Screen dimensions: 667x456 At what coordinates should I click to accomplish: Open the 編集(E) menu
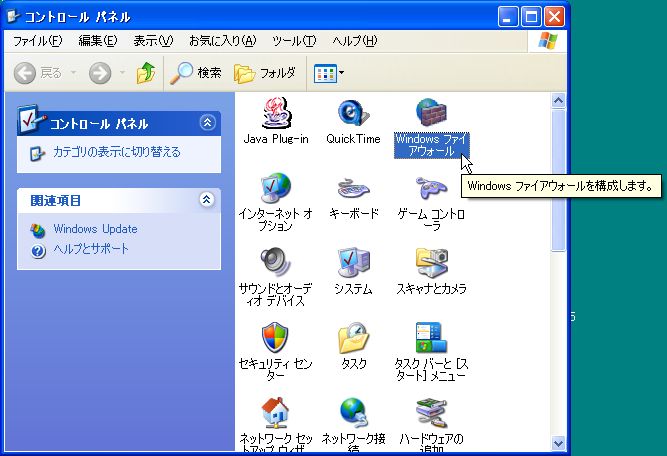click(98, 41)
